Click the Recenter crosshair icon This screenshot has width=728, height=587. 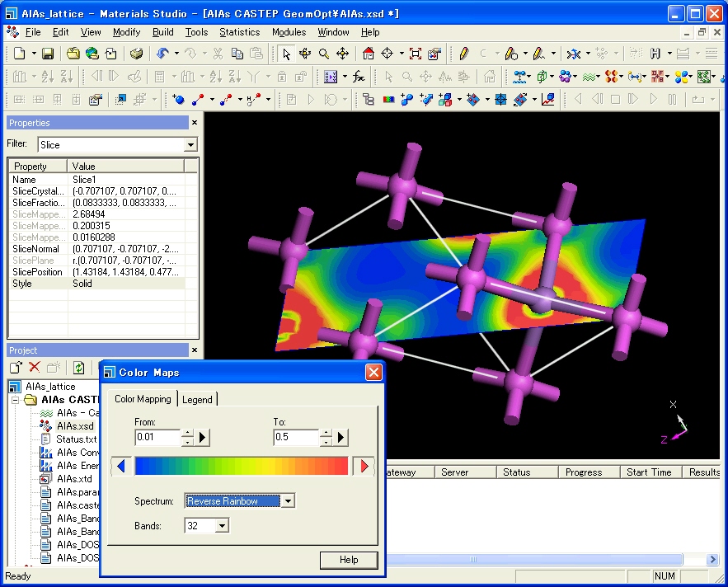pos(387,54)
